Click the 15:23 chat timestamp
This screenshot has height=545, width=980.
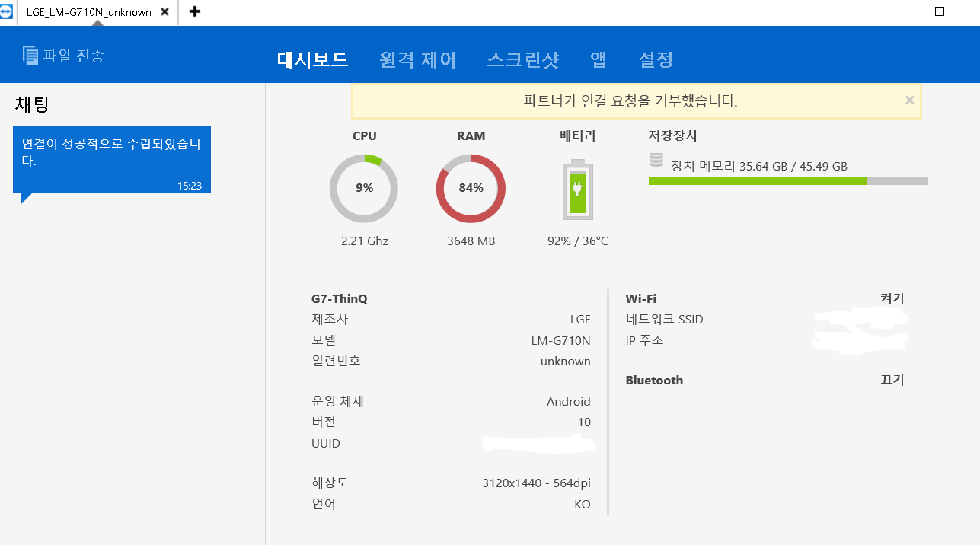point(190,185)
